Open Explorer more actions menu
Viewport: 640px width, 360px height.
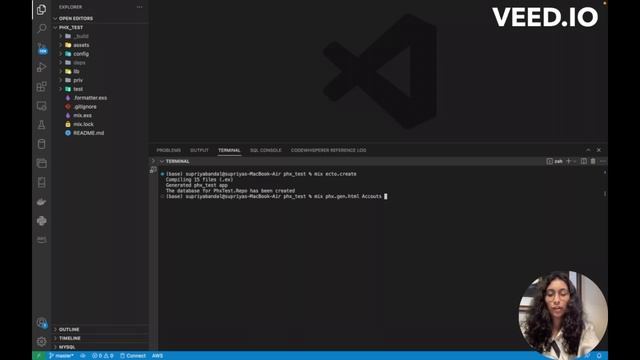[x=140, y=7]
